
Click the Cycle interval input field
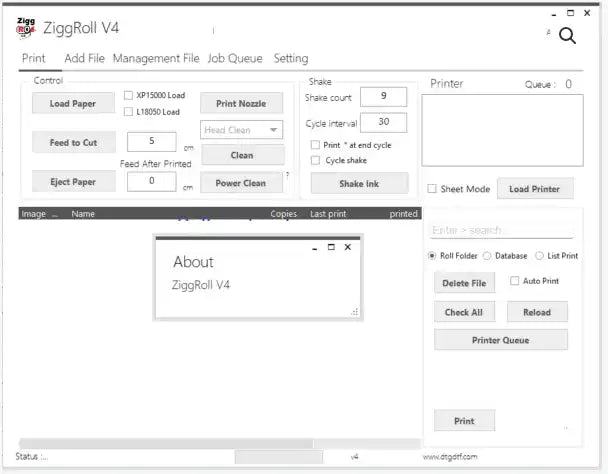(x=383, y=122)
